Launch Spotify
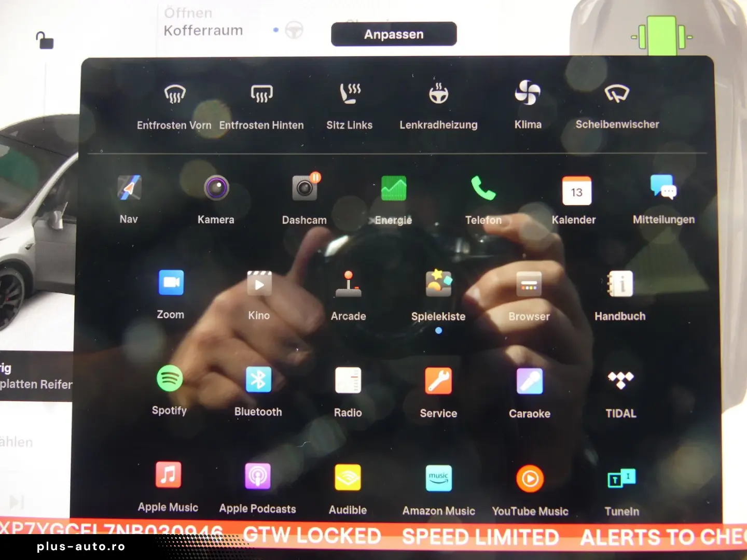The width and height of the screenshot is (747, 560). [170, 379]
